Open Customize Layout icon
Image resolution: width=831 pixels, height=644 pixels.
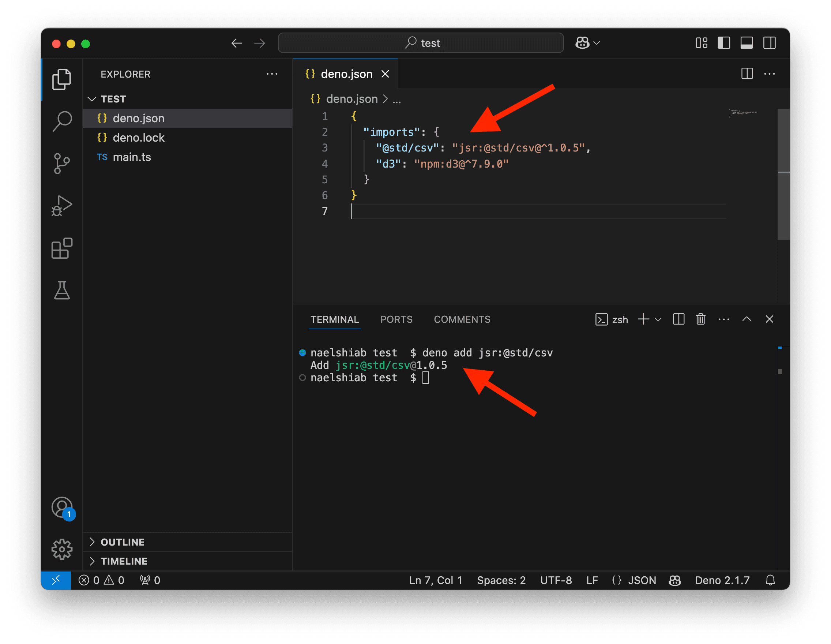tap(701, 43)
